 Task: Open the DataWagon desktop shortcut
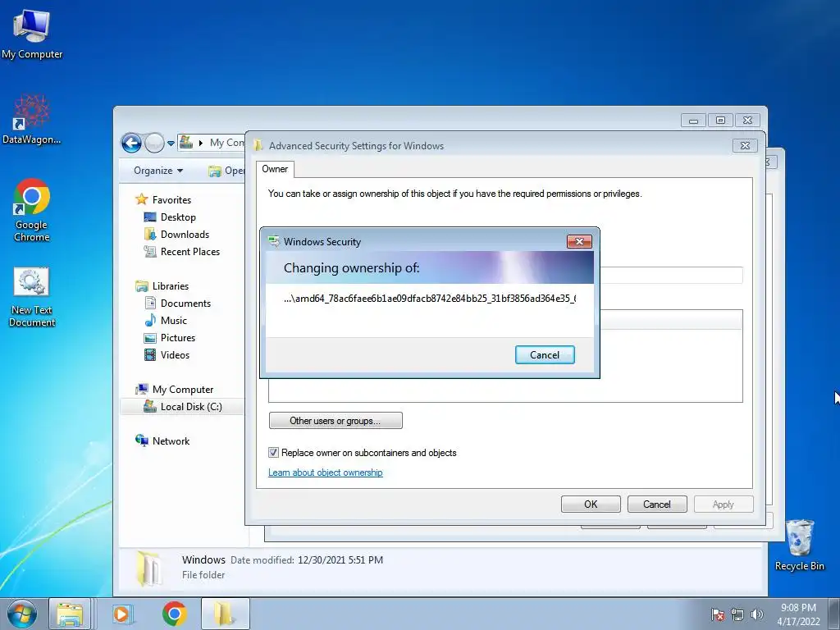tap(32, 120)
